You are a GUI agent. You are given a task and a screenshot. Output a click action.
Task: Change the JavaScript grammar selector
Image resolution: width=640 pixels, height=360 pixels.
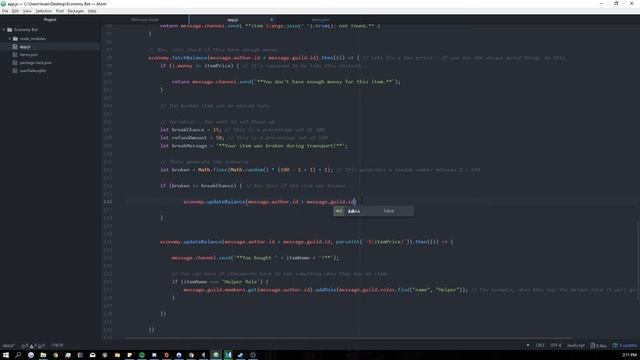[576, 345]
